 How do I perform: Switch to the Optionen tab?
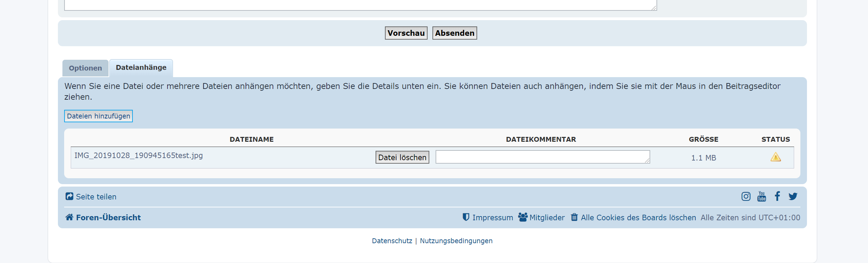[x=85, y=68]
